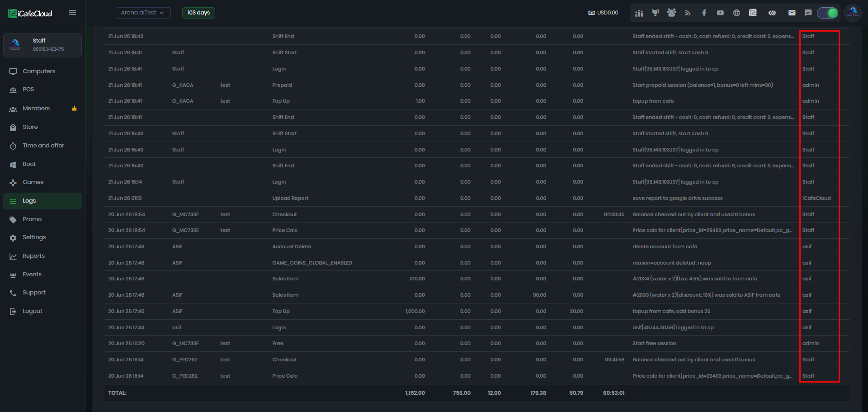Click the Staff profile card in sidebar
868x412 pixels.
click(x=42, y=45)
